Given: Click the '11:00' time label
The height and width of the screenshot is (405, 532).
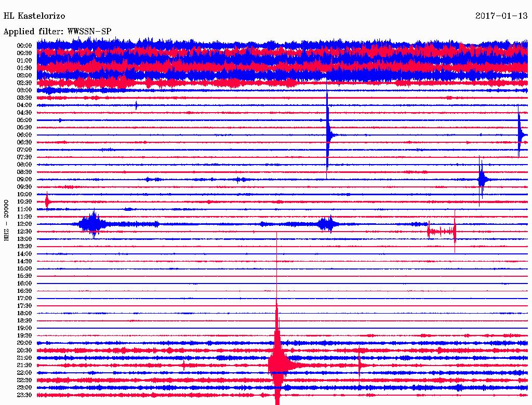Looking at the screenshot, I should pos(24,209).
